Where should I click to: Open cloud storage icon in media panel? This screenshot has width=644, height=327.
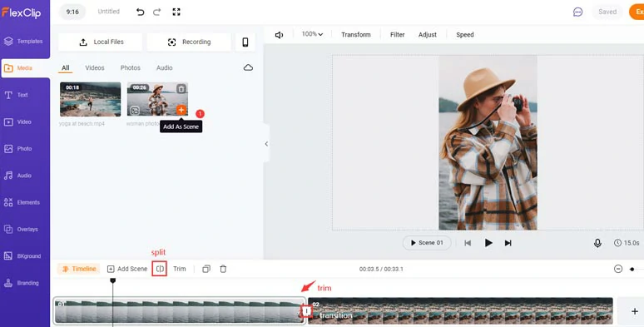248,67
